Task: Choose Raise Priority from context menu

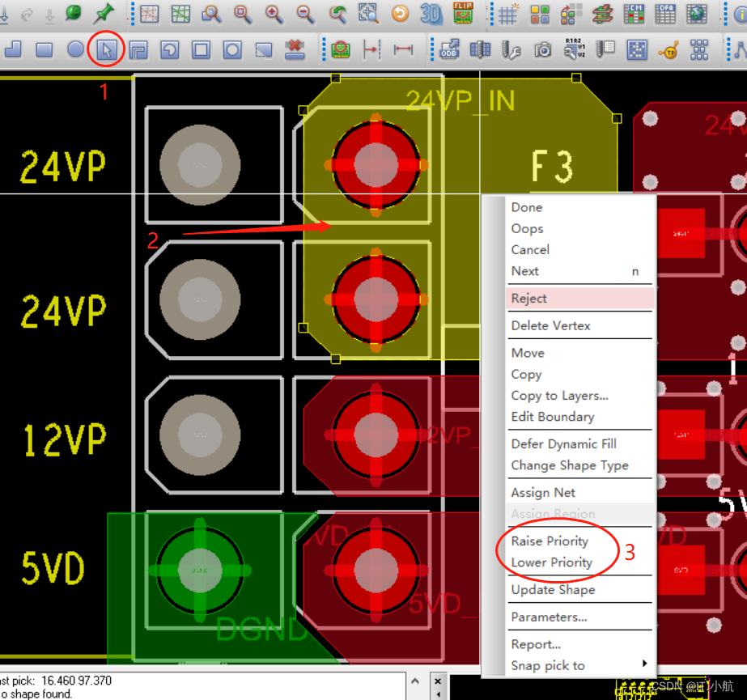Action: [550, 541]
